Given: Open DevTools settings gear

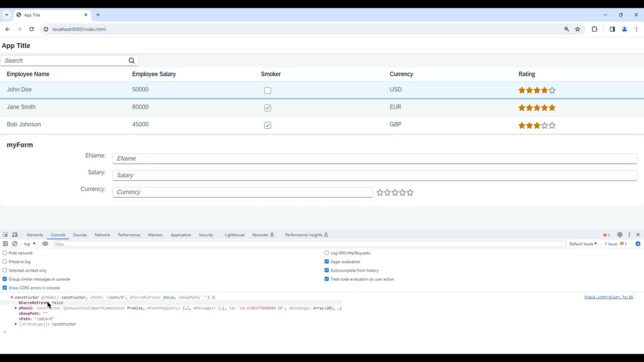Looking at the screenshot, I should click(620, 235).
